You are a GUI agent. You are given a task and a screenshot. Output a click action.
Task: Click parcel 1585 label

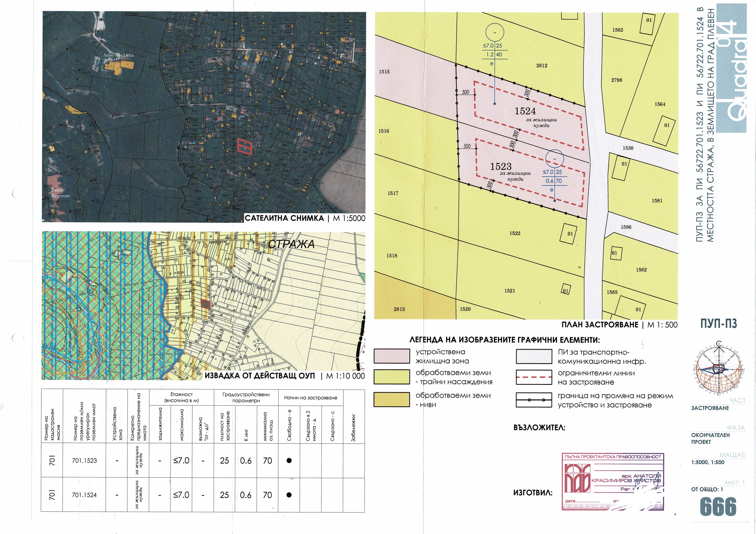coord(612,292)
